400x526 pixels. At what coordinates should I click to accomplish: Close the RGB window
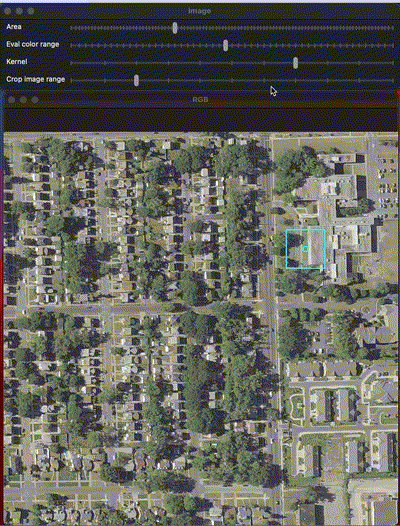point(11,100)
